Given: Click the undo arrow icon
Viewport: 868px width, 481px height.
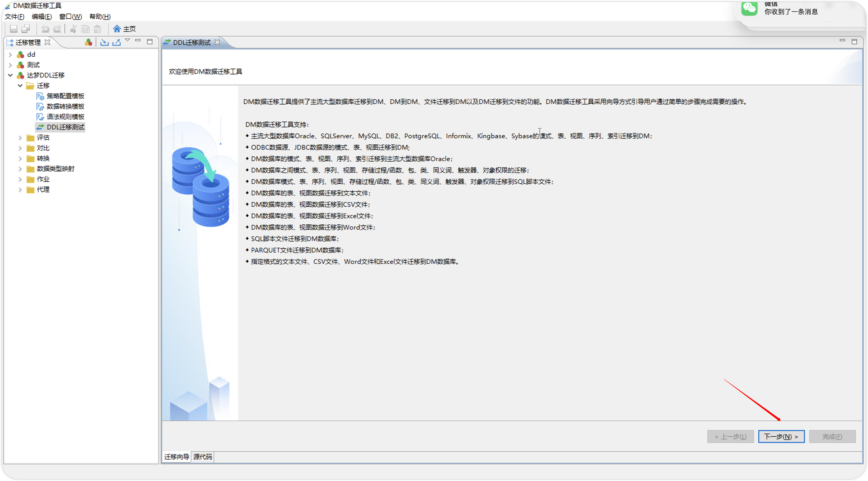Looking at the screenshot, I should tap(45, 29).
